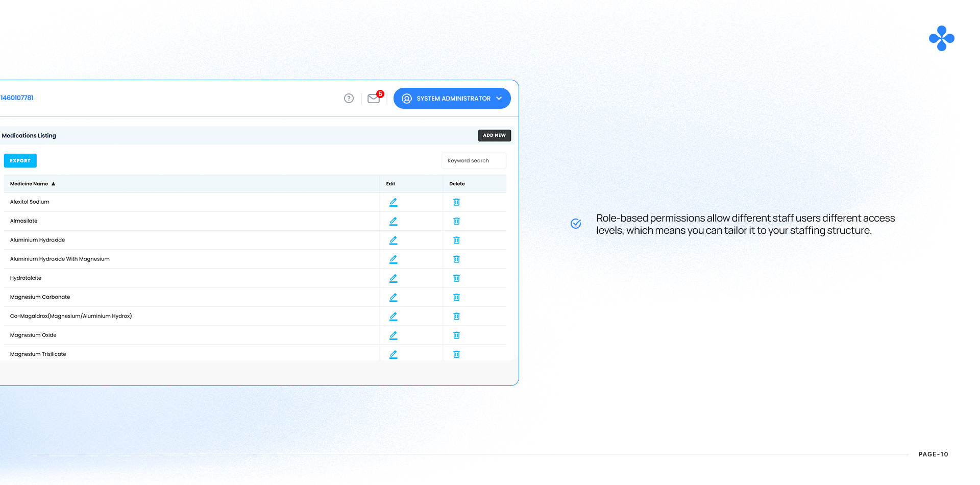Open the 1460107781 number link
980x485 pixels.
pos(17,98)
